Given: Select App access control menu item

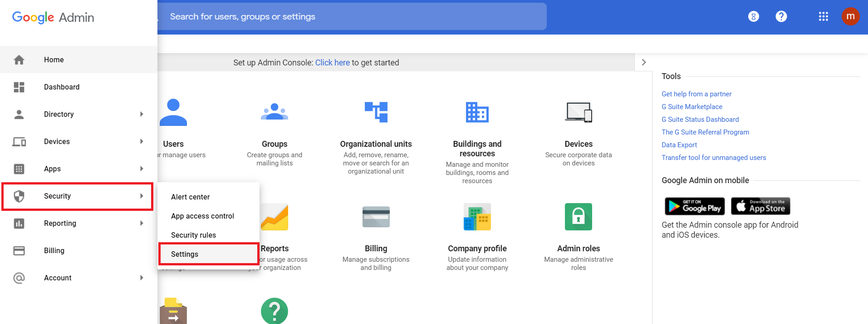Looking at the screenshot, I should (209, 216).
